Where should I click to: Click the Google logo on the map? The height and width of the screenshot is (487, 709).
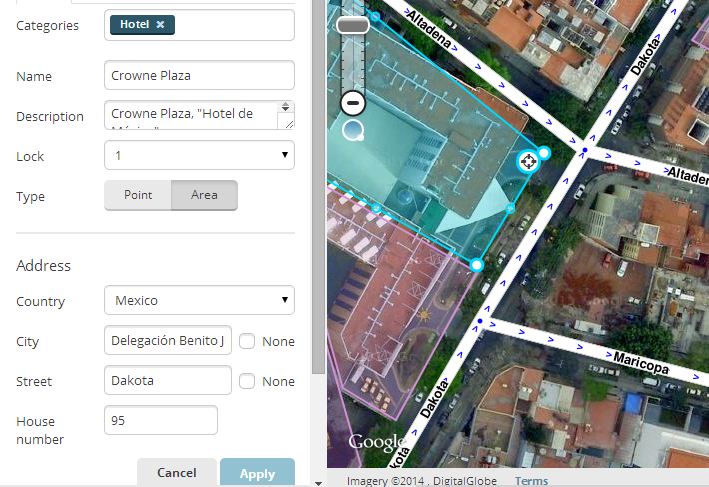(376, 442)
